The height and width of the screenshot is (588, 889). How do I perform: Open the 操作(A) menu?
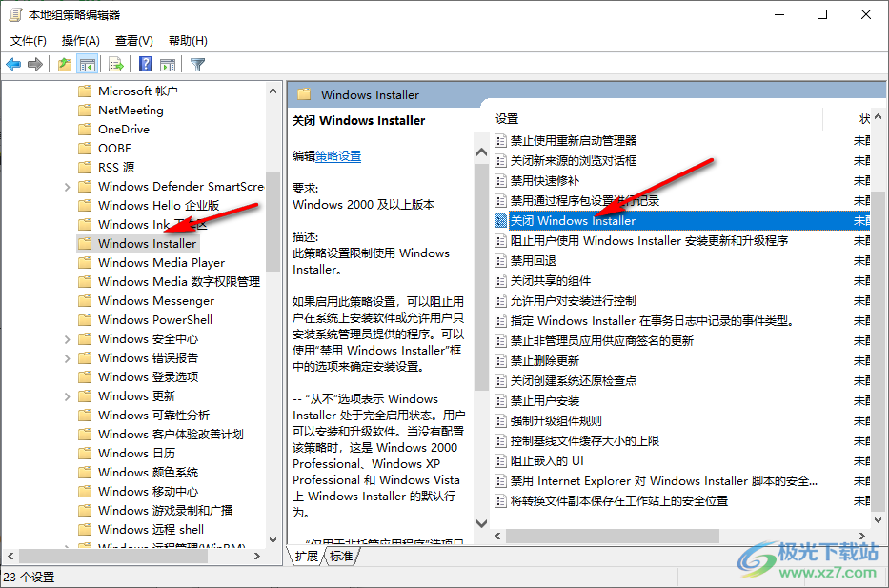(80, 40)
